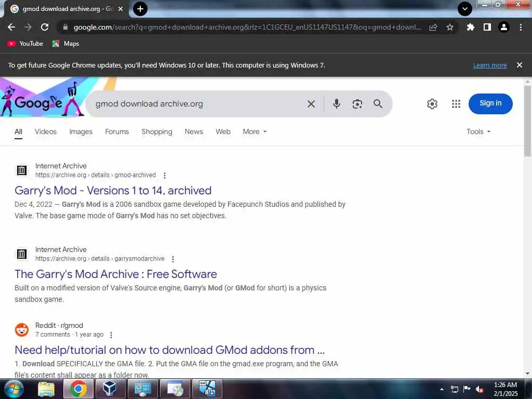Open more options for Reddit r/gmod result
The height and width of the screenshot is (399, 532).
pyautogui.click(x=111, y=335)
